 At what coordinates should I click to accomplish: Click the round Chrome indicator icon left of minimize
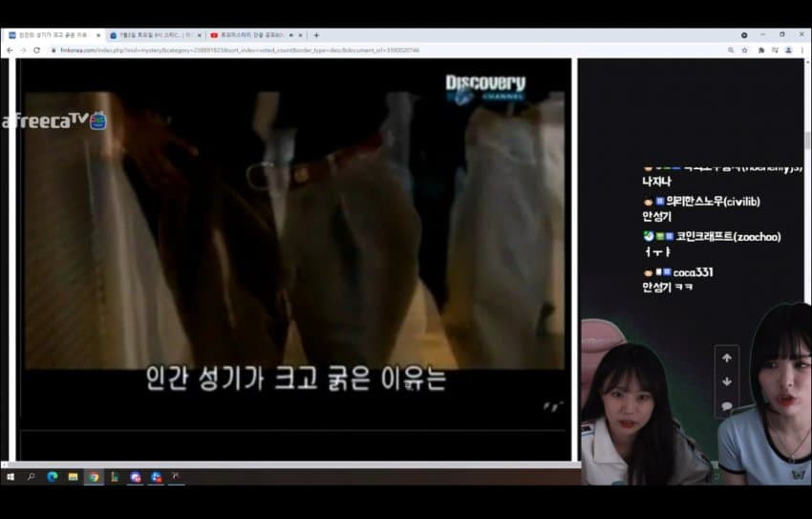coord(744,35)
